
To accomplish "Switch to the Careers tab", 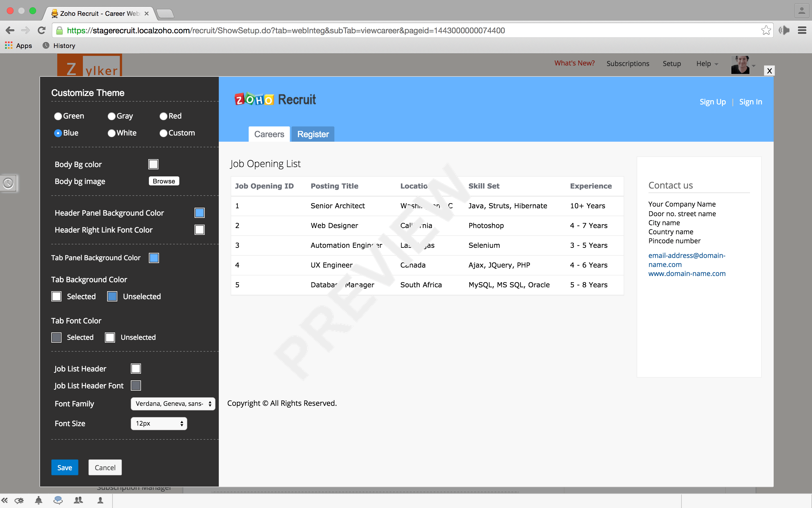I will tap(269, 134).
